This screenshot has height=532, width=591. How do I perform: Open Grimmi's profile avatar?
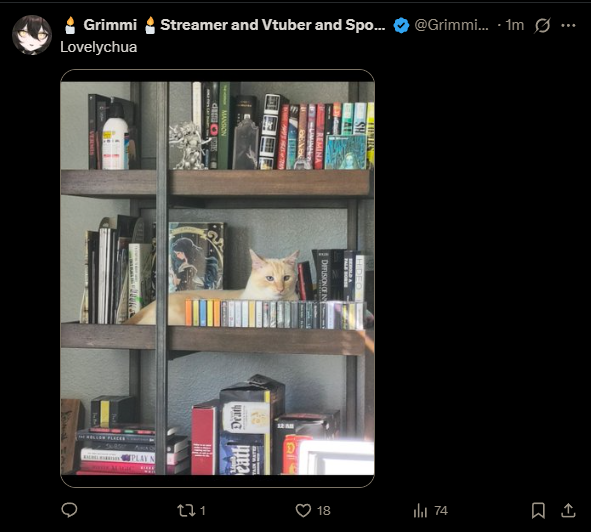point(32,35)
